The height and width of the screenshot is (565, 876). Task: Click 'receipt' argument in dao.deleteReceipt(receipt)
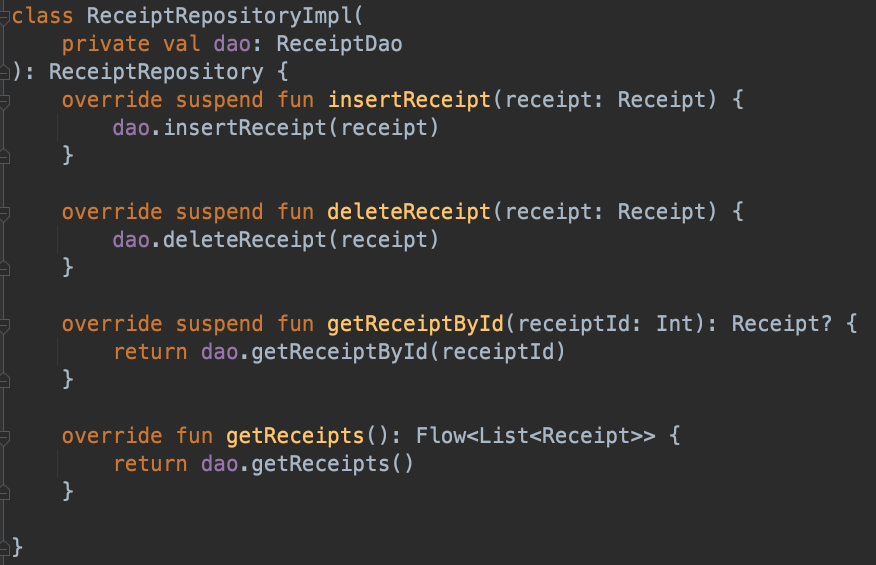[x=384, y=240]
